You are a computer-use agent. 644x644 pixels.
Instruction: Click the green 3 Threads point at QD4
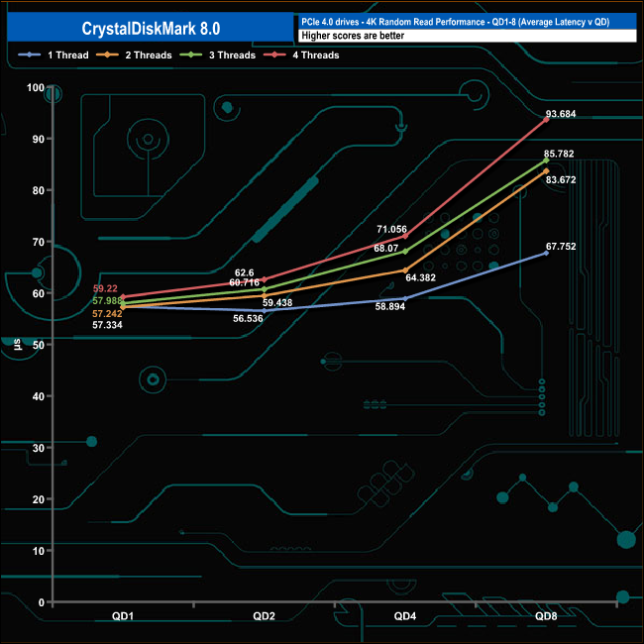(405, 252)
